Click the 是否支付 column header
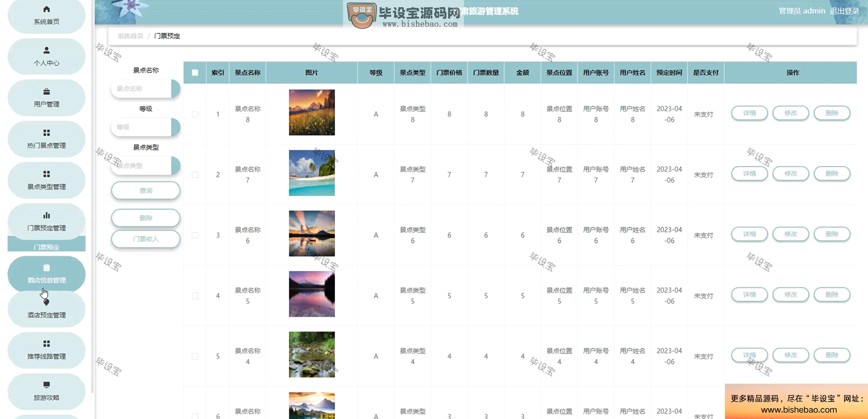 [706, 72]
